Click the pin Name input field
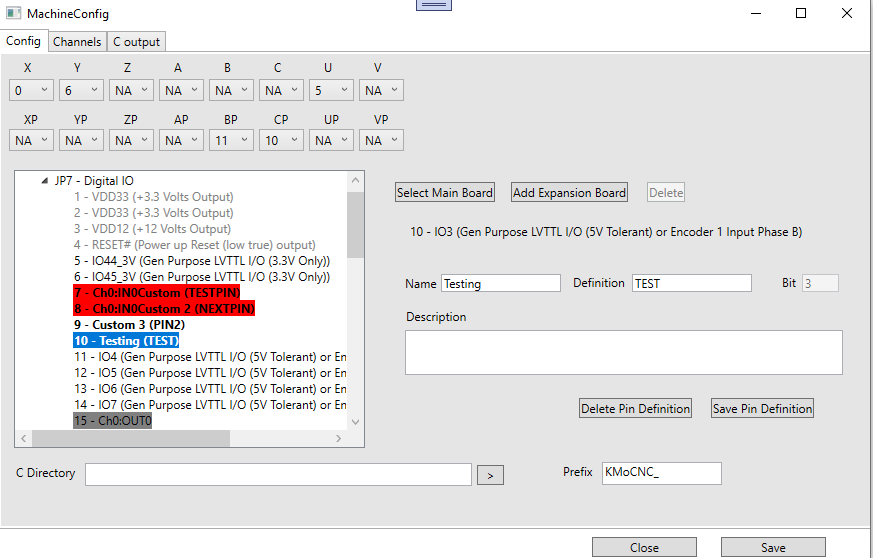 click(500, 284)
